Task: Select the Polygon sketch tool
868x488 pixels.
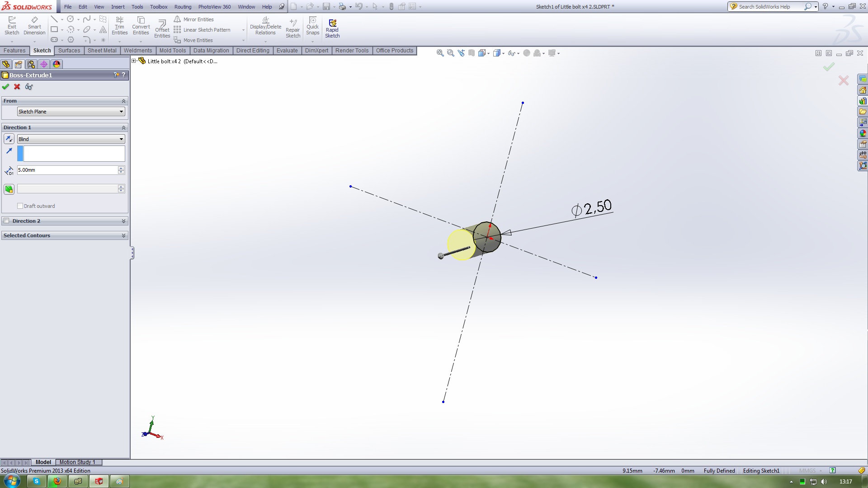Action: 71,40
